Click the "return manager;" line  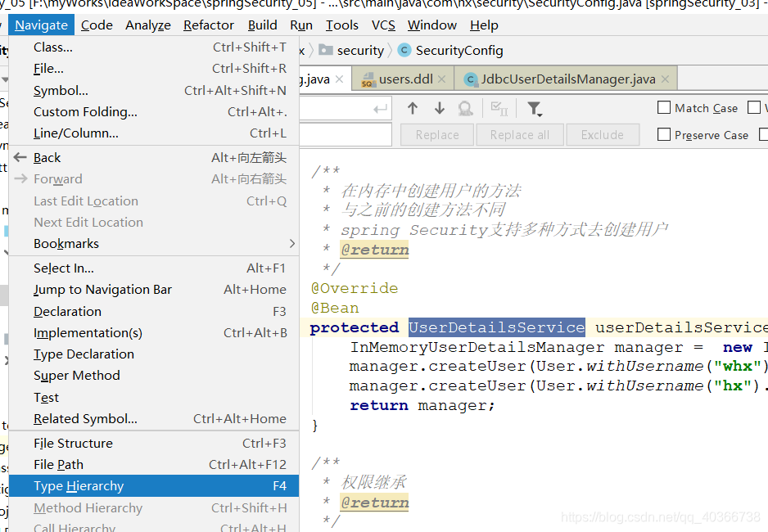pyautogui.click(x=422, y=406)
